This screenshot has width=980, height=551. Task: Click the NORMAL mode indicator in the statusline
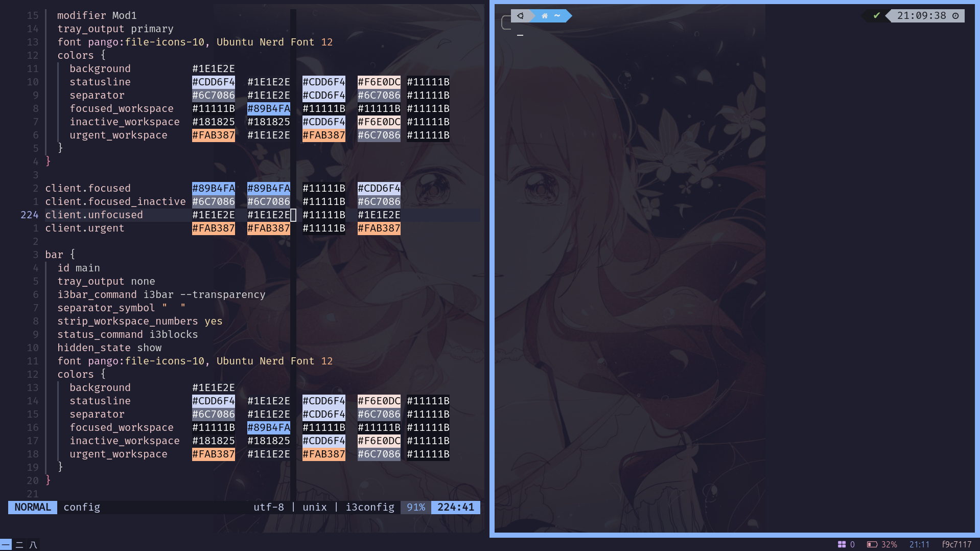tap(33, 507)
